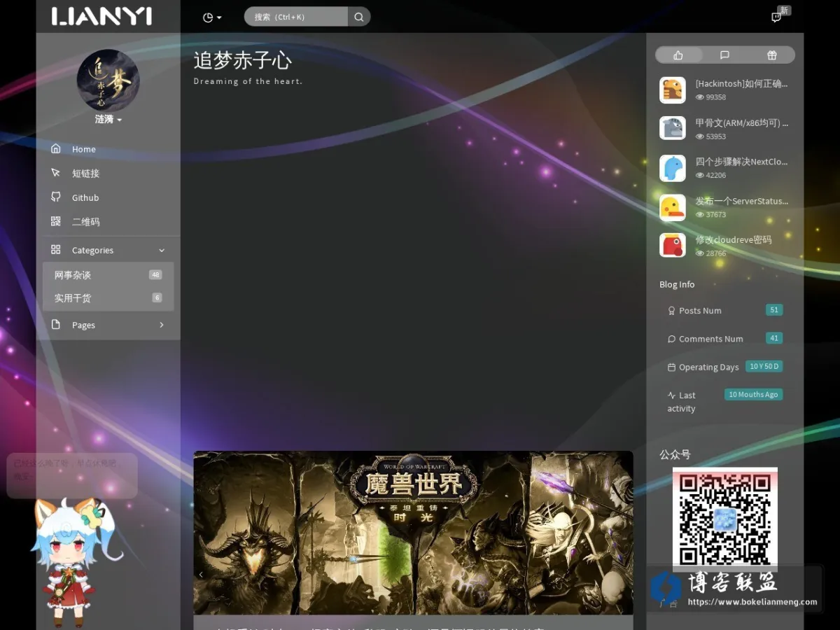Click the 追梦赤子心 blog title
840x630 pixels.
(242, 60)
